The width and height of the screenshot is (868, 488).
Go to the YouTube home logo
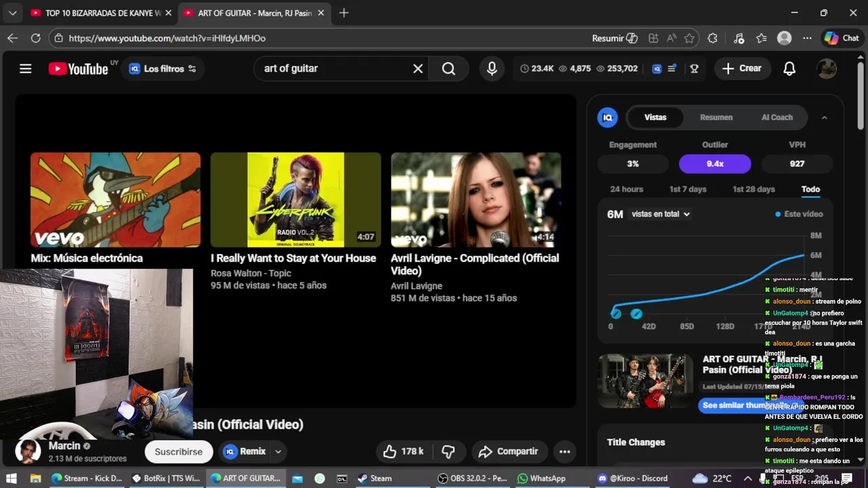click(79, 68)
